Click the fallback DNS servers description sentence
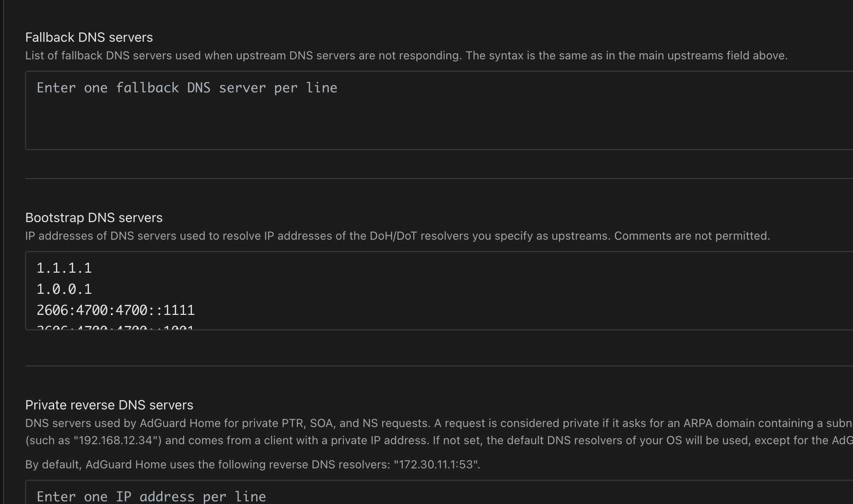Viewport: 853px width, 504px height. tap(406, 56)
